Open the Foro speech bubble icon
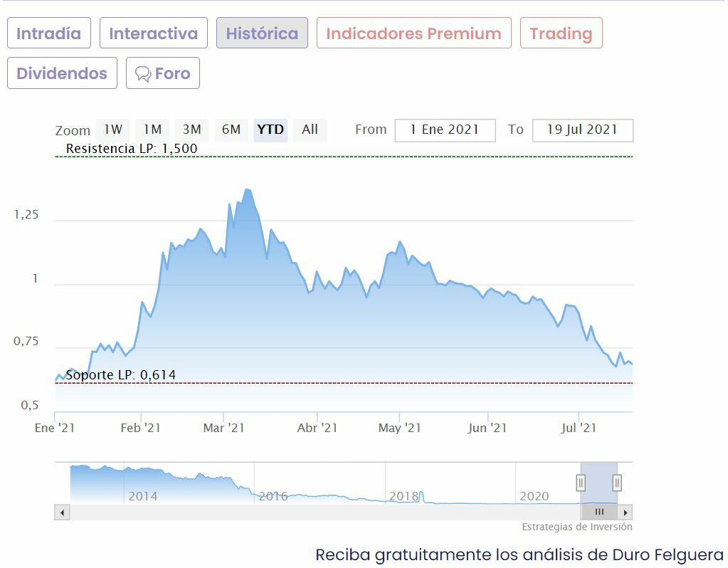This screenshot has height=568, width=728. point(143,74)
